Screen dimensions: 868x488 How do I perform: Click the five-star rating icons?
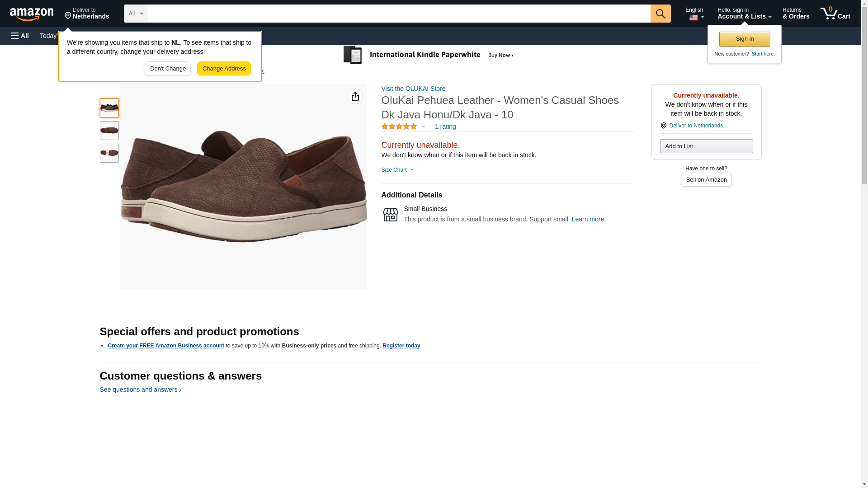399,127
